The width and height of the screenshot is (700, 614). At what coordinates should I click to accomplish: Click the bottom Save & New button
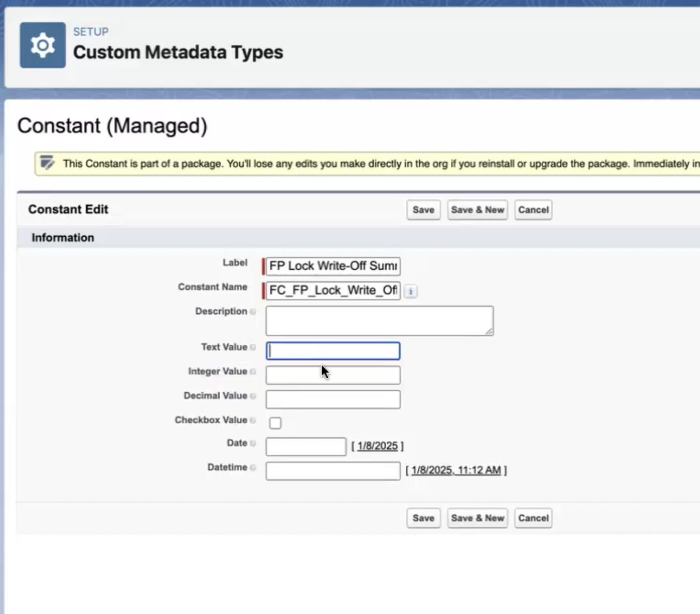[x=478, y=518]
